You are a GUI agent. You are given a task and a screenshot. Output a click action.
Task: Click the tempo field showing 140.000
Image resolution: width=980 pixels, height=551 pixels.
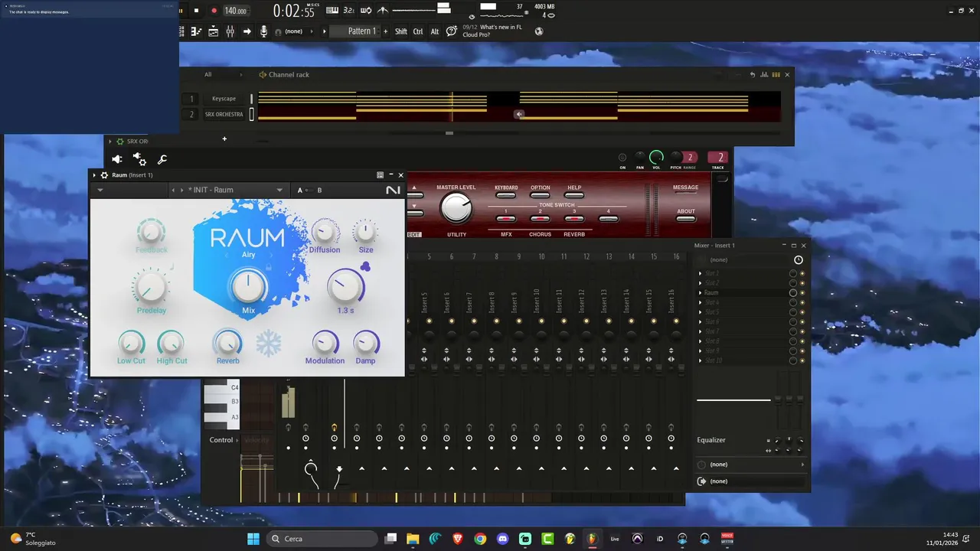tap(235, 11)
